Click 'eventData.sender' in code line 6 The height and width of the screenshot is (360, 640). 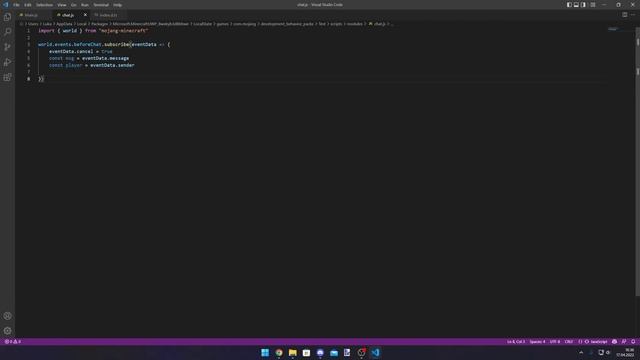click(112, 65)
